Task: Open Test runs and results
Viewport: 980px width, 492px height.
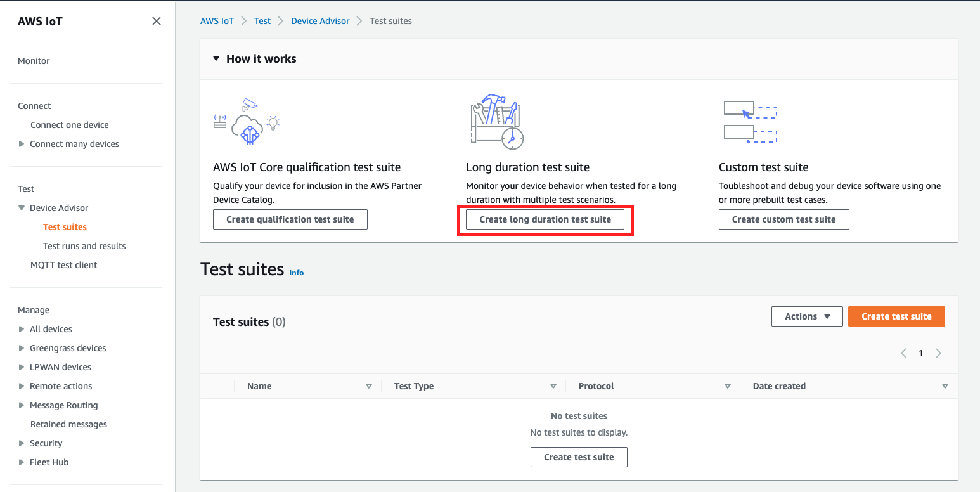Action: pos(84,246)
